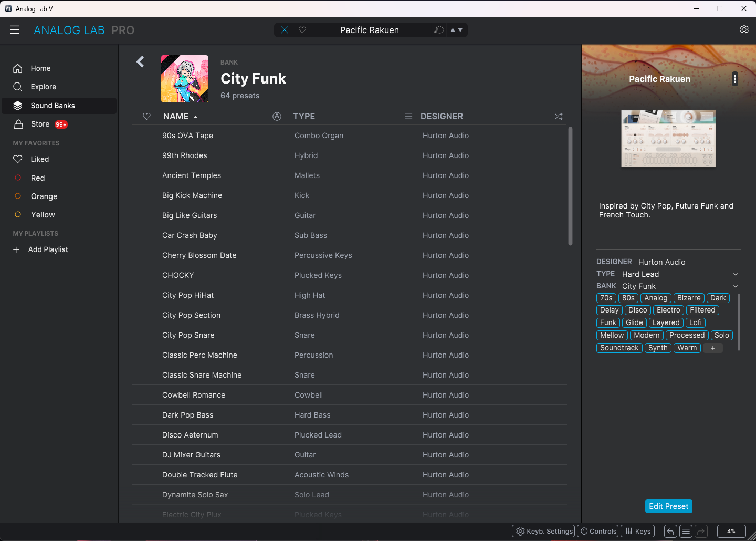Sort presets by TYPE column
756x541 pixels.
tap(304, 117)
